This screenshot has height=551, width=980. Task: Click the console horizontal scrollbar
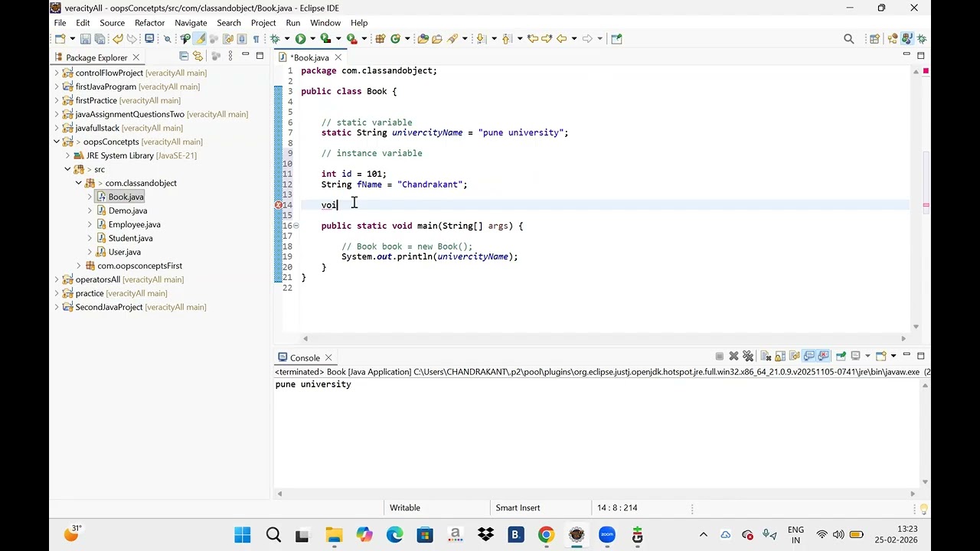click(x=597, y=494)
